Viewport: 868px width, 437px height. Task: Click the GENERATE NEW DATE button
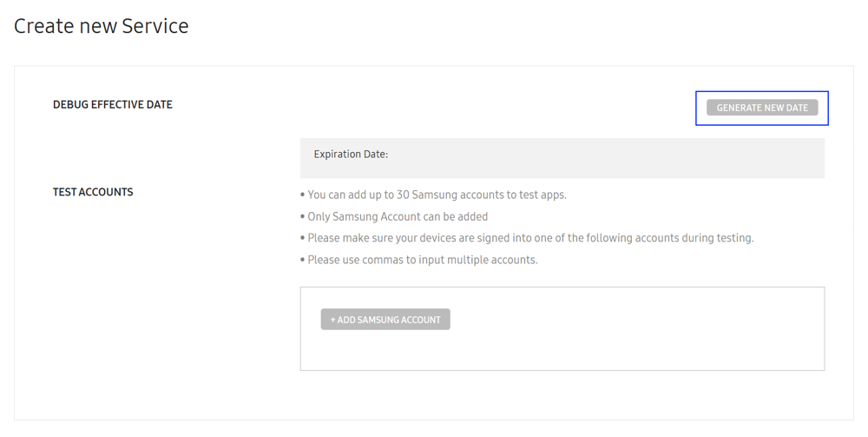(x=762, y=108)
